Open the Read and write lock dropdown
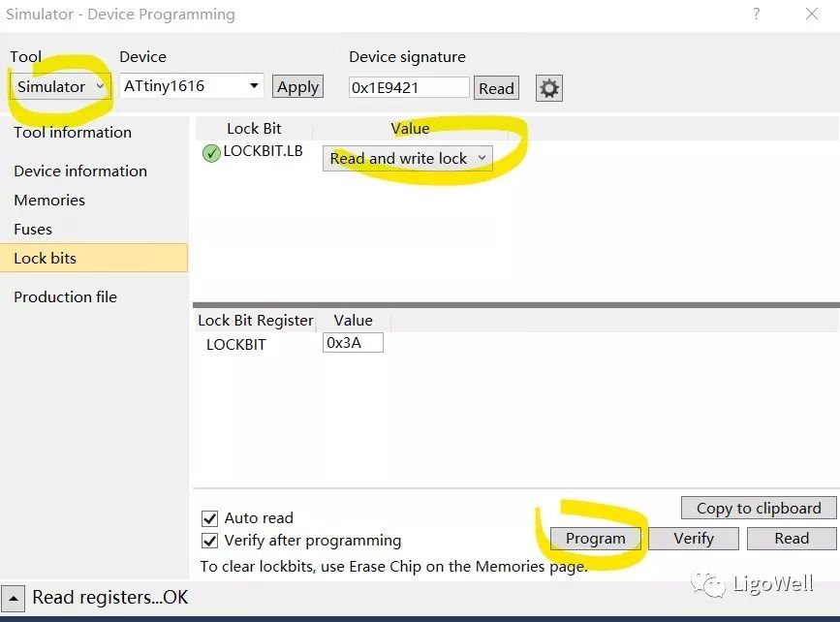Image resolution: width=840 pixels, height=622 pixels. (x=407, y=159)
